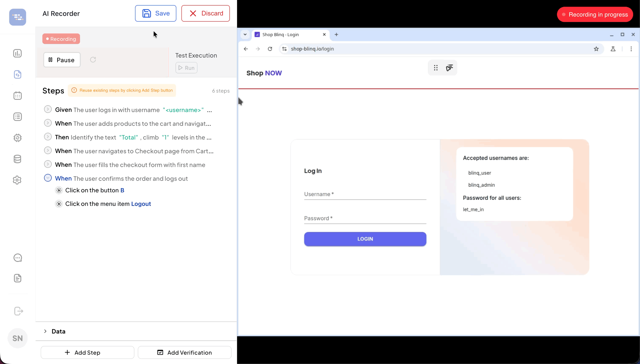Click the Username input field
This screenshot has height=364, width=640.
[x=365, y=194]
